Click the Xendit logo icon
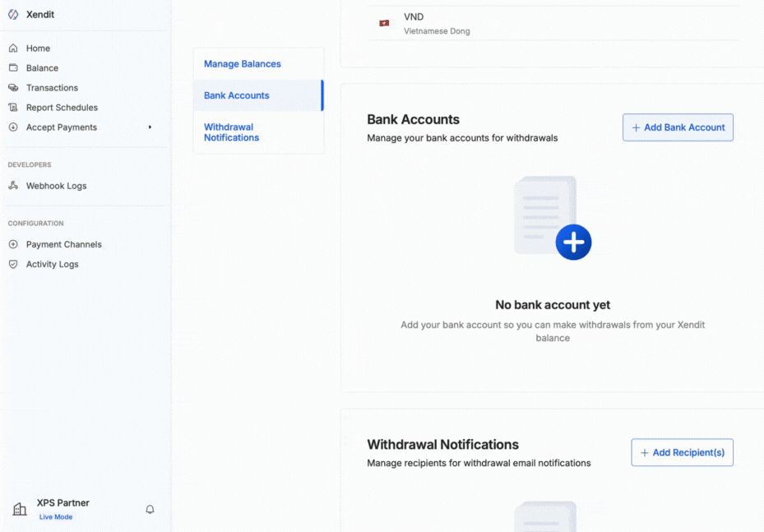This screenshot has height=532, width=764. [x=13, y=14]
